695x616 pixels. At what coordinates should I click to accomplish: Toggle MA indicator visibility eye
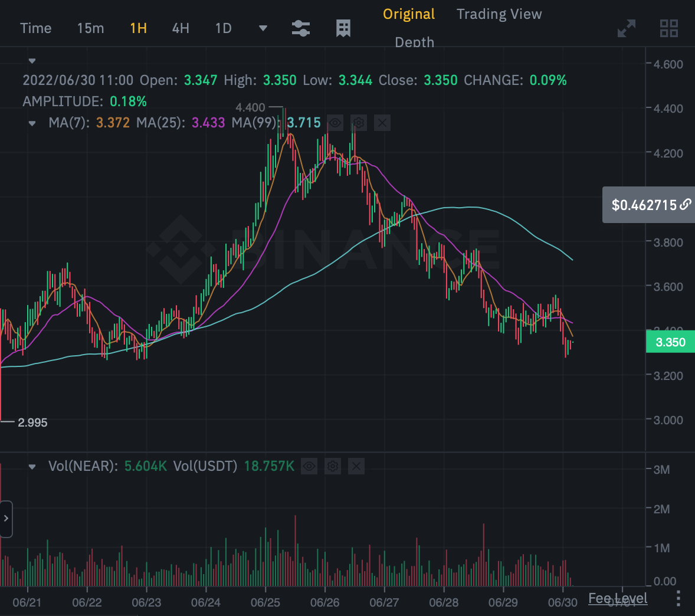335,123
